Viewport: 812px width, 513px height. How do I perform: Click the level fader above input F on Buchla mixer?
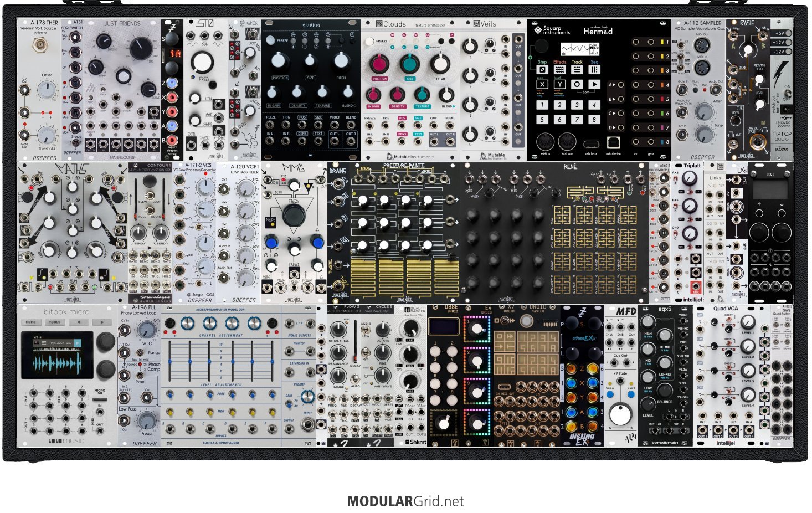273,361
